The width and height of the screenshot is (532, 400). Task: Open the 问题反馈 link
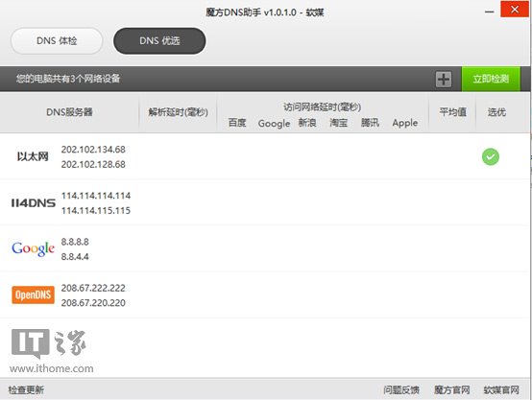pyautogui.click(x=401, y=389)
